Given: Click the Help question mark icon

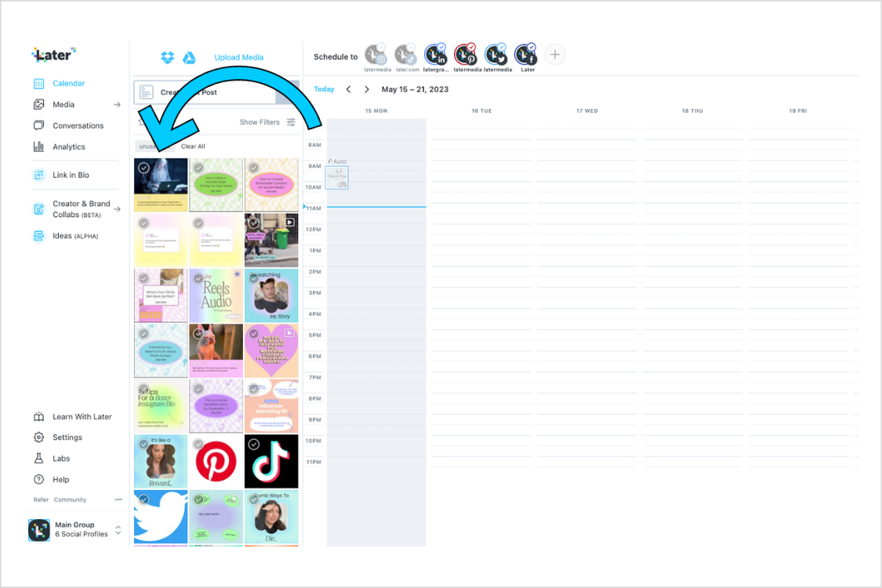Looking at the screenshot, I should click(39, 479).
